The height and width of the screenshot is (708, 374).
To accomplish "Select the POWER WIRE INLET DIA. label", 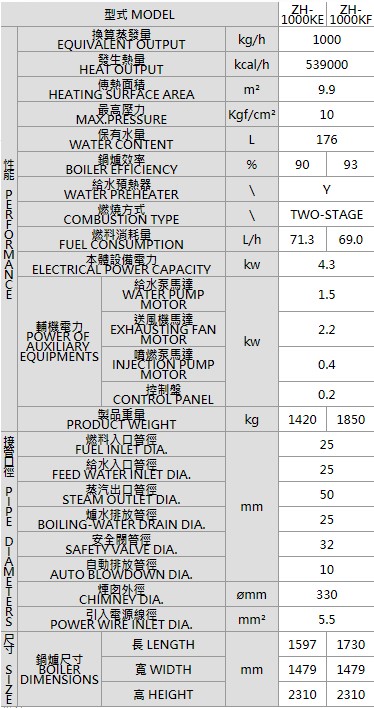I will coord(121,620).
